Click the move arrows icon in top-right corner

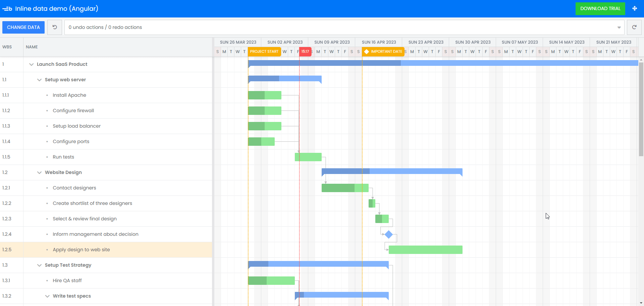pyautogui.click(x=635, y=8)
